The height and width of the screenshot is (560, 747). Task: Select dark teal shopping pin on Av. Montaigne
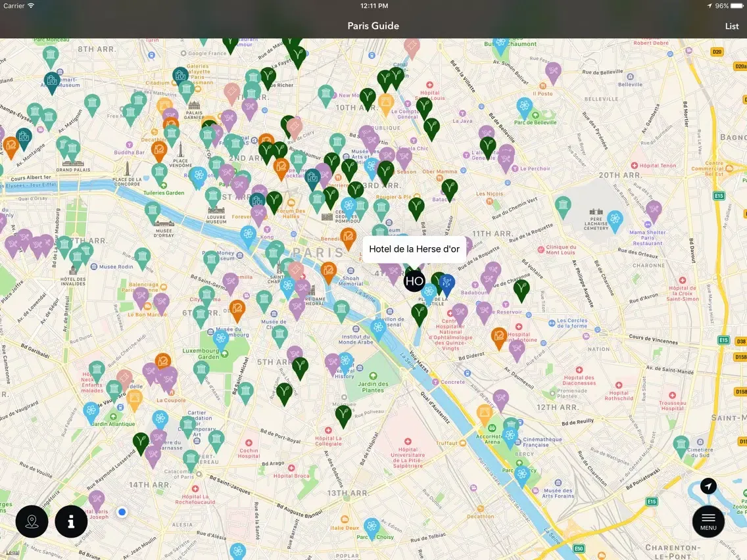pyautogui.click(x=24, y=137)
